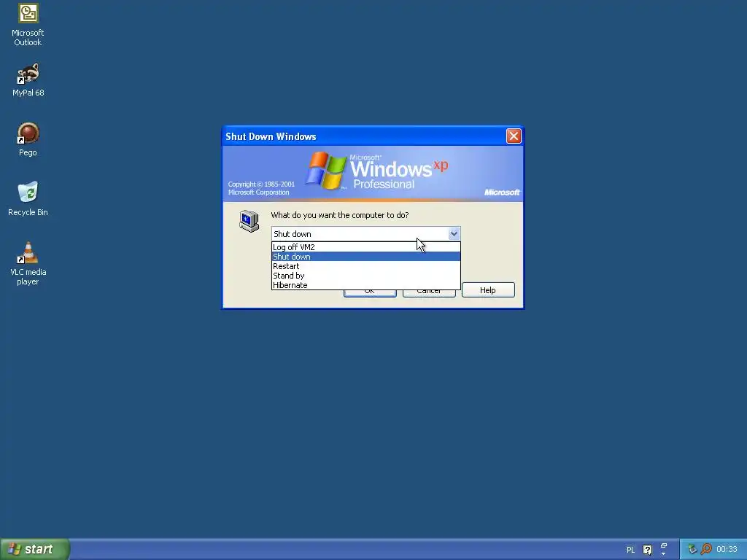Choose Shut down option in list

tap(366, 257)
